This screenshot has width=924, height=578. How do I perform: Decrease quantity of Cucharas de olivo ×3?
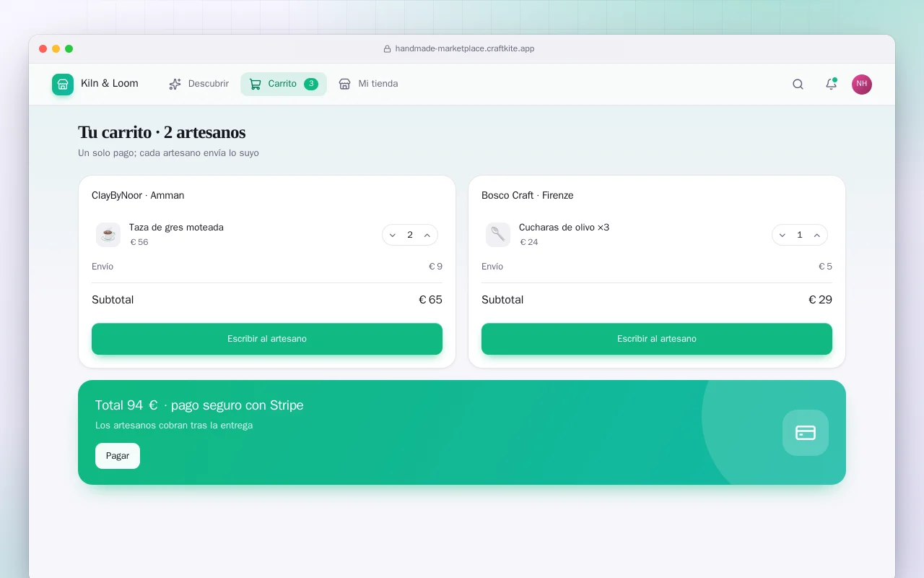pyautogui.click(x=783, y=235)
